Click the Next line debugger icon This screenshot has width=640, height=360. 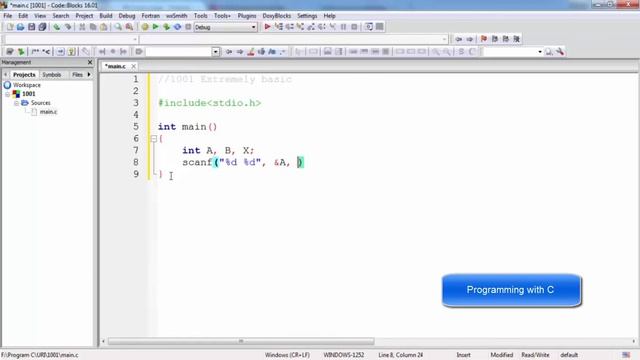[x=289, y=27]
